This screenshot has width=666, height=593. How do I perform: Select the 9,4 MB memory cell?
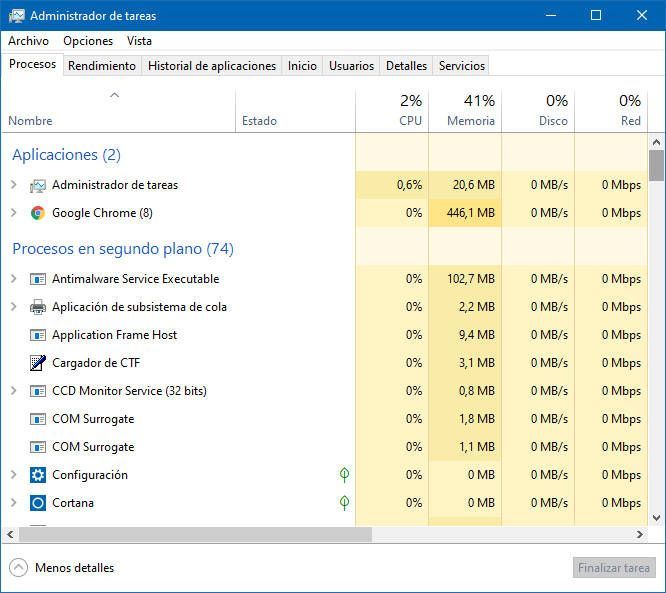pyautogui.click(x=465, y=335)
